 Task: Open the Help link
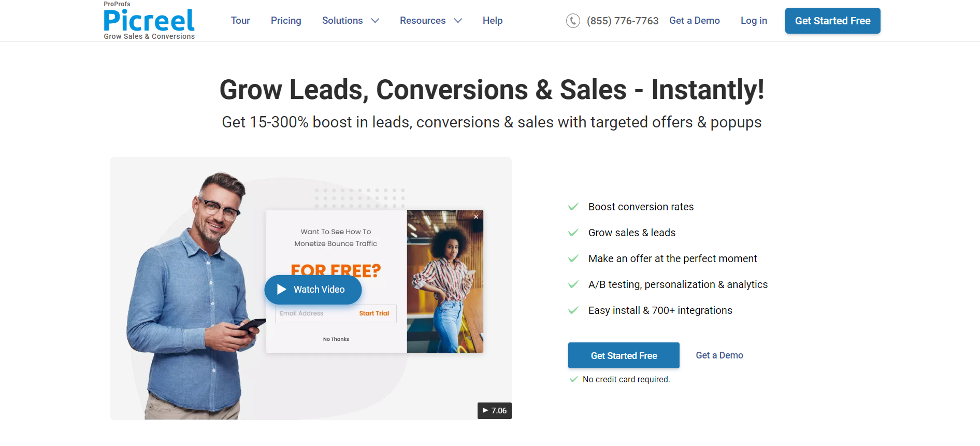[x=493, y=21]
